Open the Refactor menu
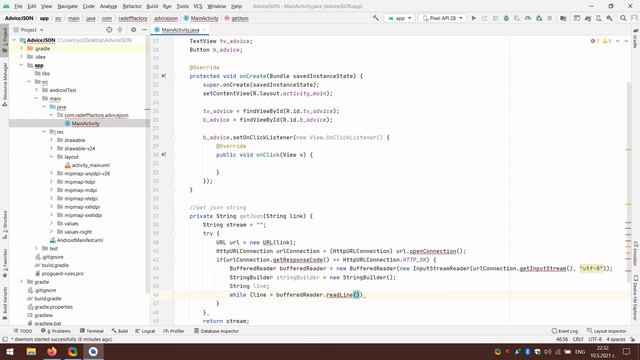Viewport: 640px width, 360px height. point(132,6)
